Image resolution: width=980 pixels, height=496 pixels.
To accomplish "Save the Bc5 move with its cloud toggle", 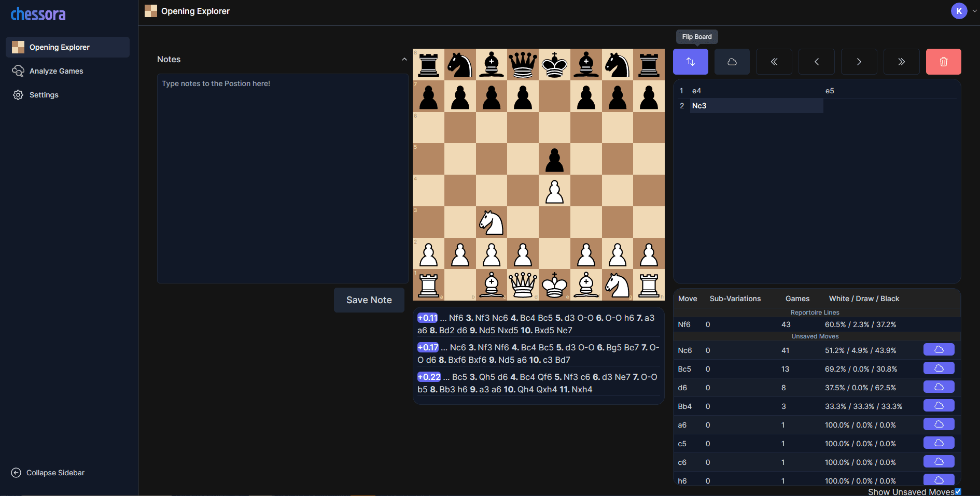I will (938, 368).
